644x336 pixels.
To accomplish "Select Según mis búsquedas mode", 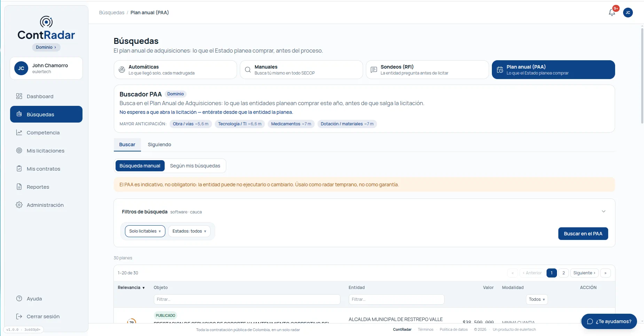I will (x=195, y=166).
